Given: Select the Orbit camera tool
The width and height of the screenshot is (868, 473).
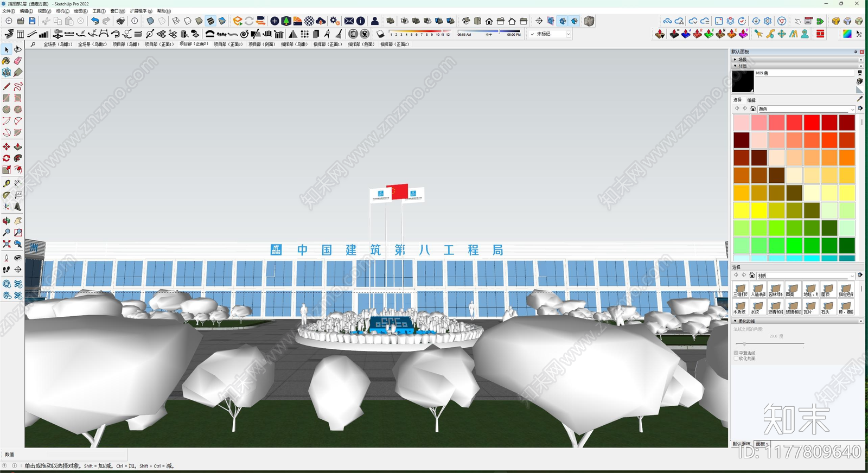Looking at the screenshot, I should [7, 221].
